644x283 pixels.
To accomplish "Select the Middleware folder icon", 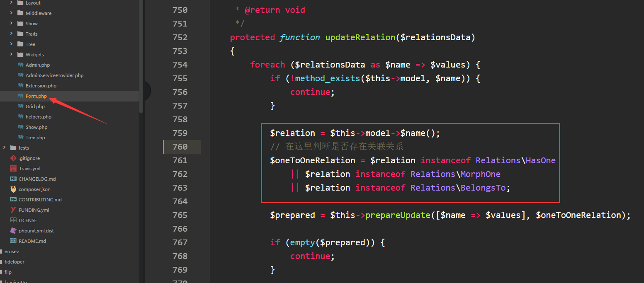I will (20, 13).
